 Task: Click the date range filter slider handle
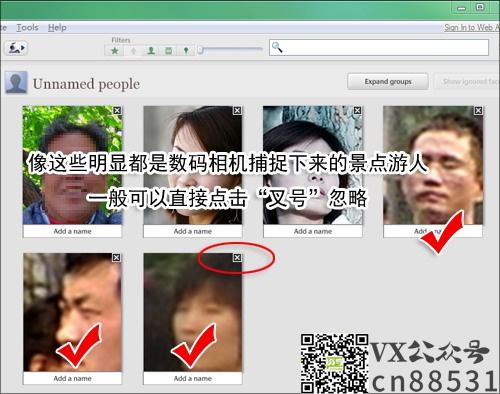[x=200, y=50]
